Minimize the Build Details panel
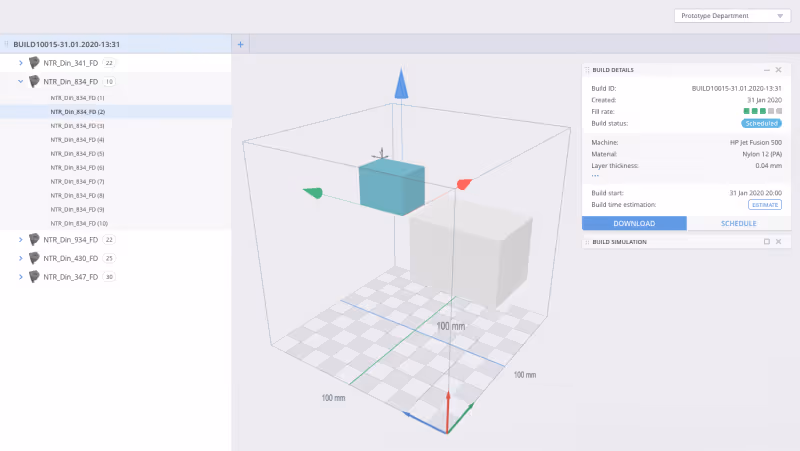Screen dimensions: 800x451 pos(766,70)
